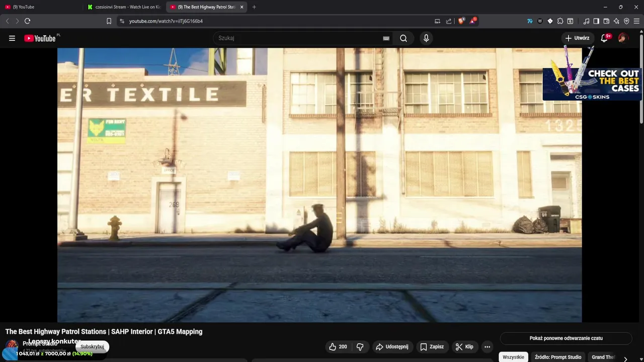Show next filter chips arrow

(x=625, y=358)
